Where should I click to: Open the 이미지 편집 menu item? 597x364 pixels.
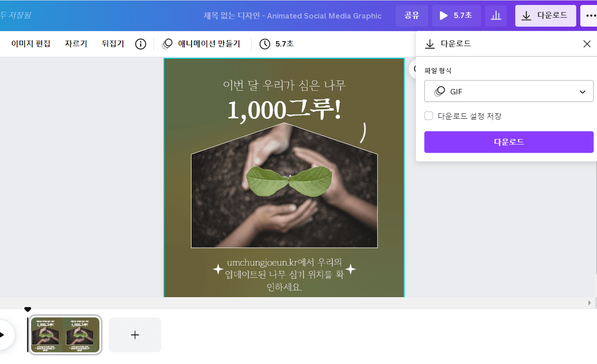(x=30, y=44)
